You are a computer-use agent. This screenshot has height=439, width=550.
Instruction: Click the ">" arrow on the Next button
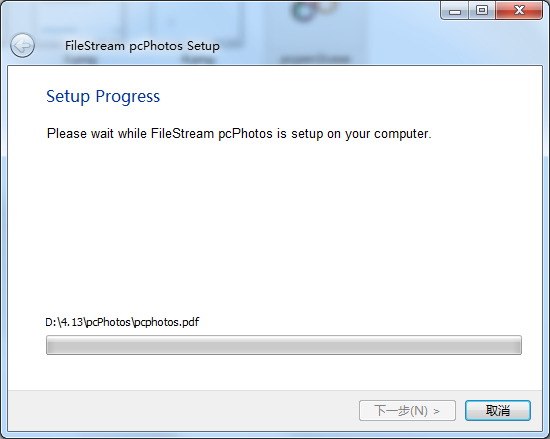pyautogui.click(x=436, y=411)
